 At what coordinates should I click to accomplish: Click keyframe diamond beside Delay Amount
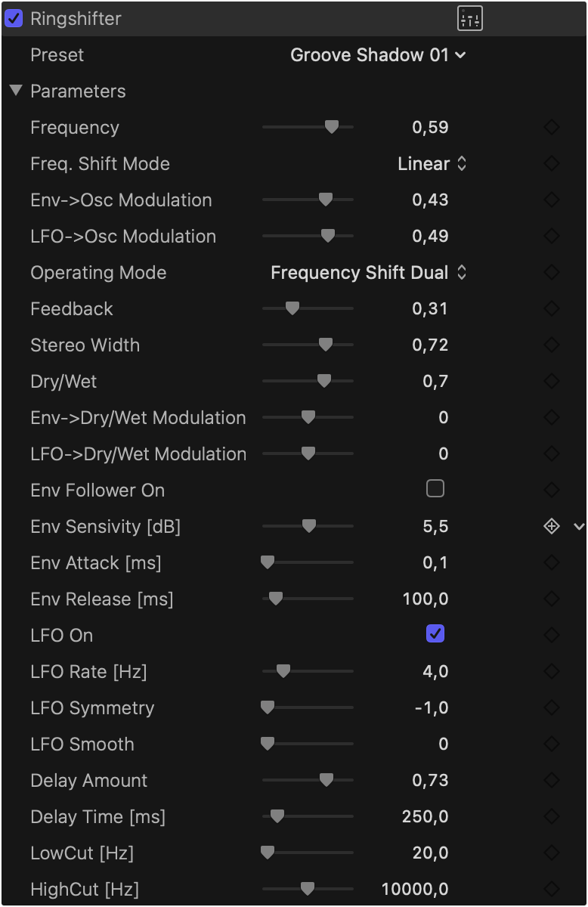point(552,781)
